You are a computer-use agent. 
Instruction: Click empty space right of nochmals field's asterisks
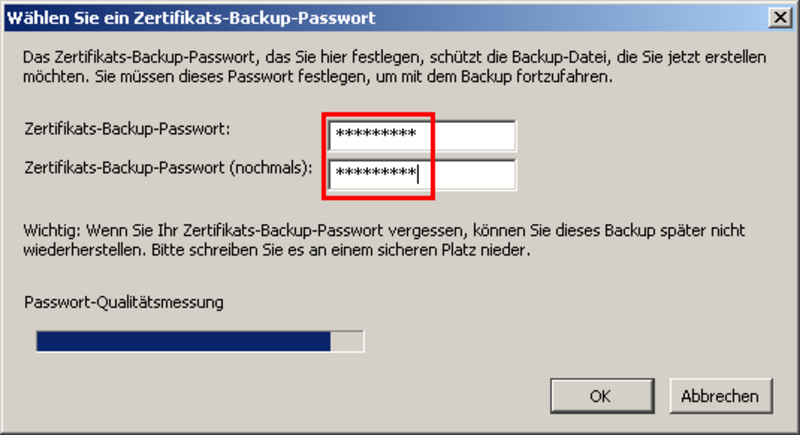(x=475, y=174)
